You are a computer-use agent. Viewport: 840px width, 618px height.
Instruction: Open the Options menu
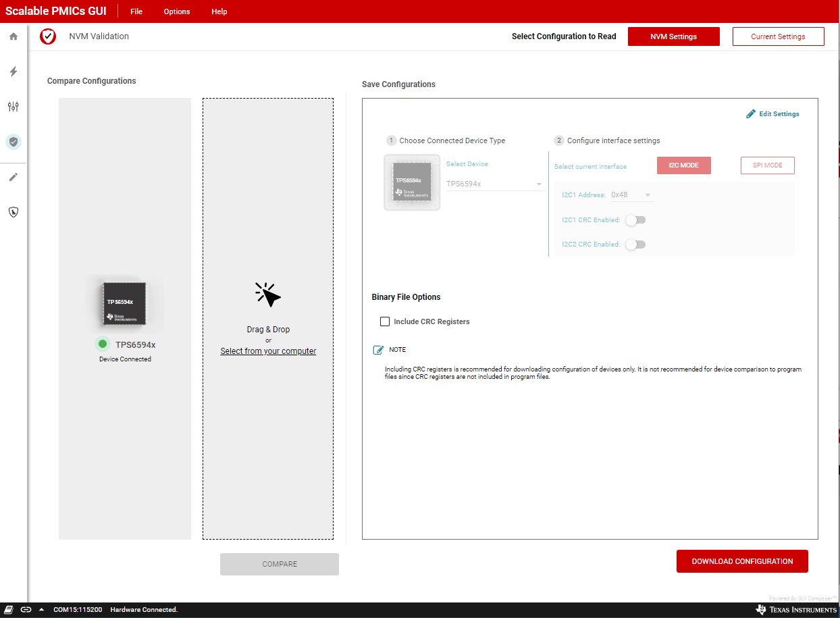click(176, 11)
